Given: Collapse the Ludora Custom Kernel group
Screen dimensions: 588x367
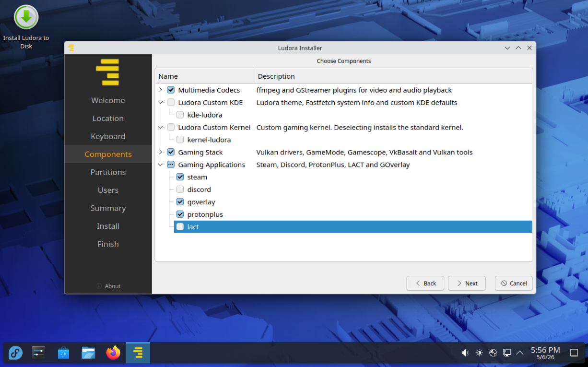Looking at the screenshot, I should pyautogui.click(x=161, y=127).
